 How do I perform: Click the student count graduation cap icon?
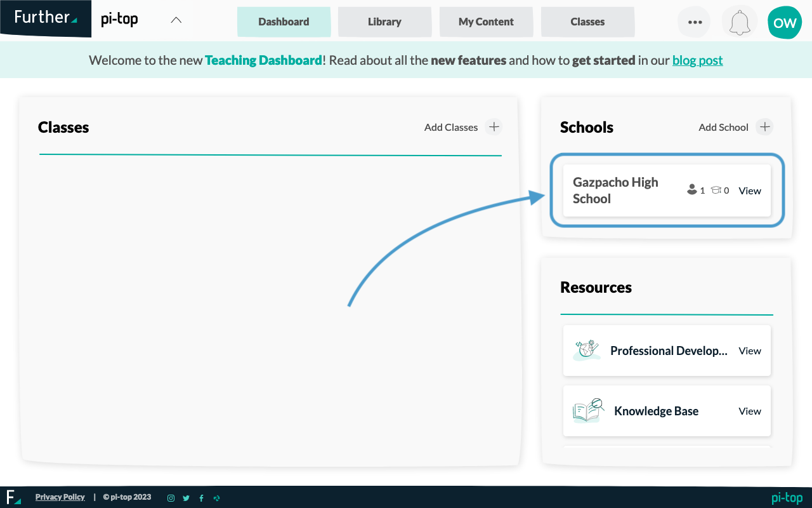coord(716,190)
